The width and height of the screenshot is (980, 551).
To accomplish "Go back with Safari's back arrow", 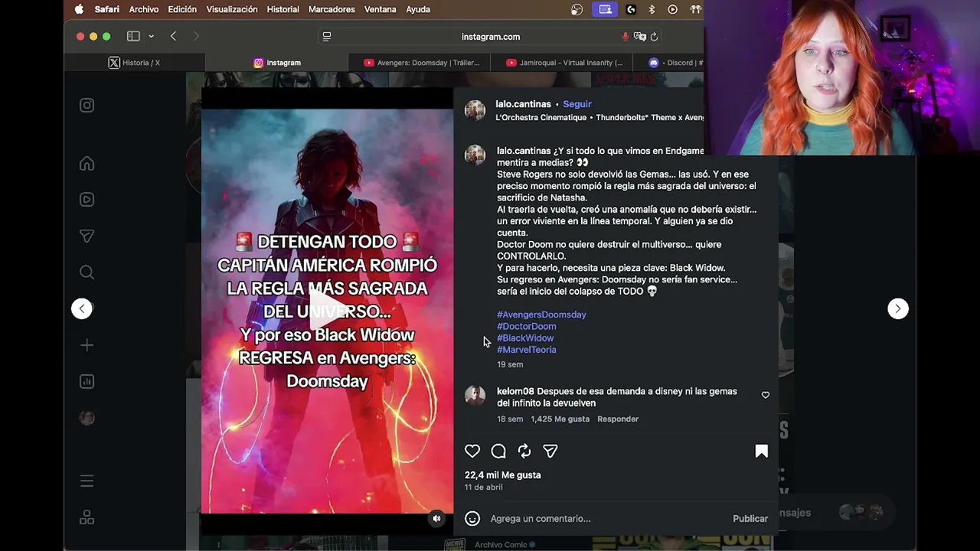I will pos(174,36).
